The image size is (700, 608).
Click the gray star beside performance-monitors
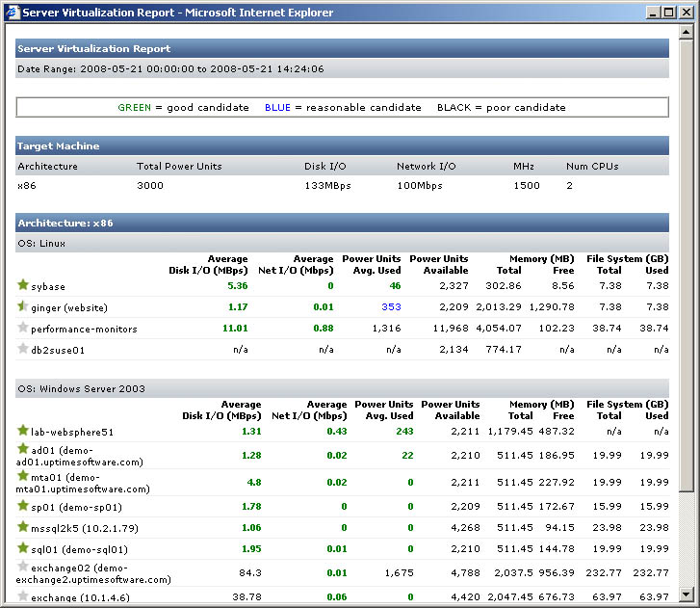(23, 327)
